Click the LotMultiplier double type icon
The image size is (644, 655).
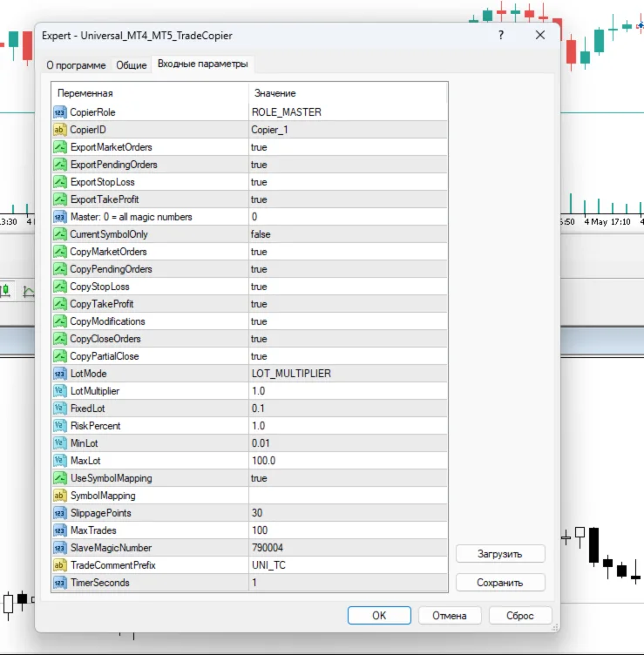[x=60, y=391]
